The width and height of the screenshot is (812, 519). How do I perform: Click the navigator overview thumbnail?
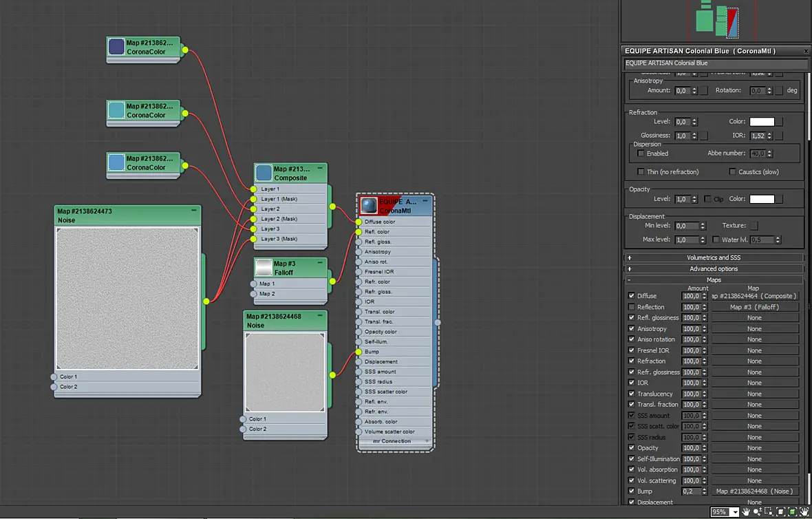[x=717, y=19]
